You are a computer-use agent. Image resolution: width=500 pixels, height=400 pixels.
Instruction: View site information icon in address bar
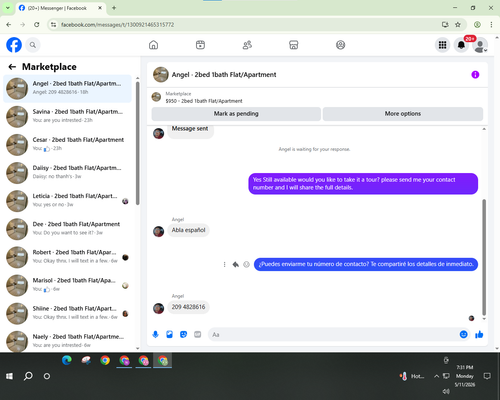pyautogui.click(x=53, y=25)
